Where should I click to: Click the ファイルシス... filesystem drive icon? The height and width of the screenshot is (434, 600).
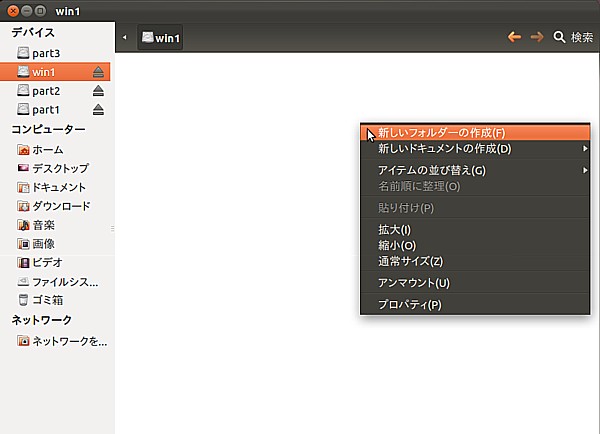click(x=23, y=282)
